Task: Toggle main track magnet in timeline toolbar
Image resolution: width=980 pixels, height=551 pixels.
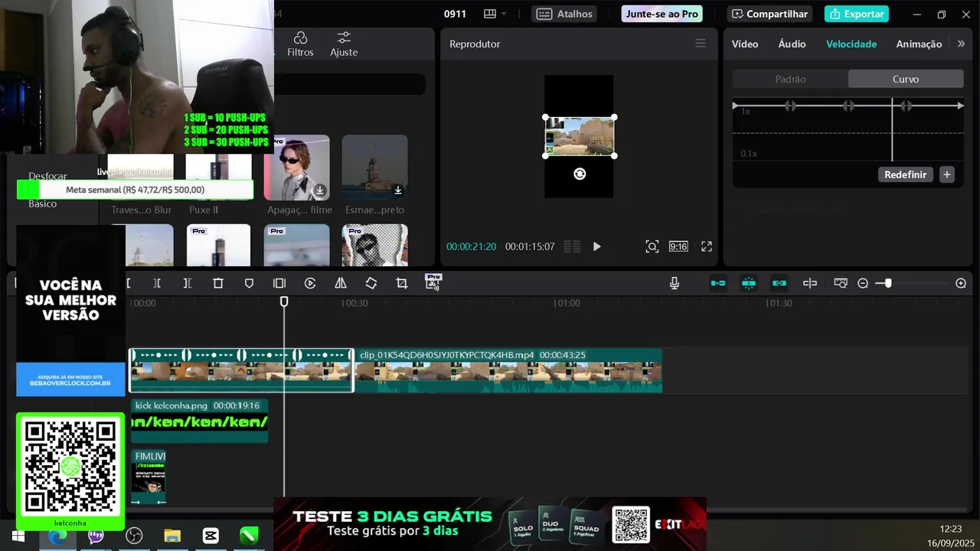Action: 718,283
